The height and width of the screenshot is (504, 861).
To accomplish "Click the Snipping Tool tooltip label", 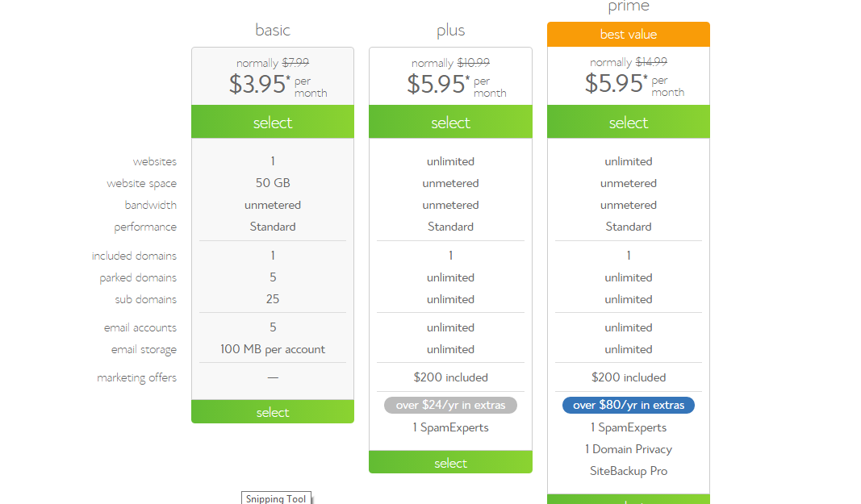I will click(276, 498).
